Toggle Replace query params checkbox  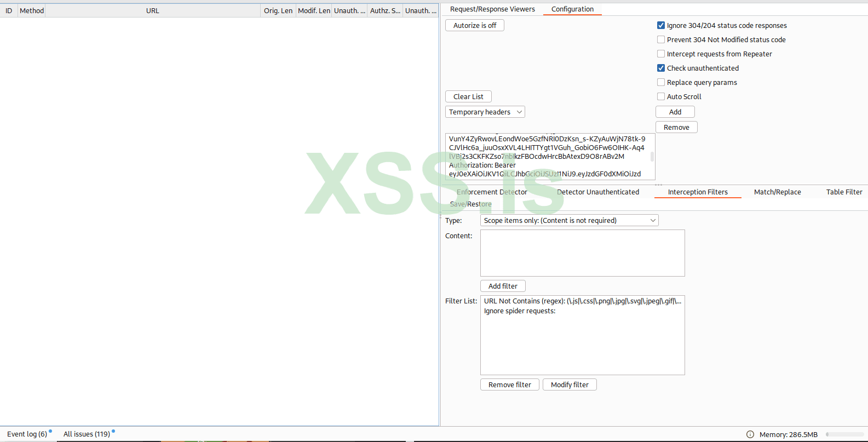tap(661, 82)
